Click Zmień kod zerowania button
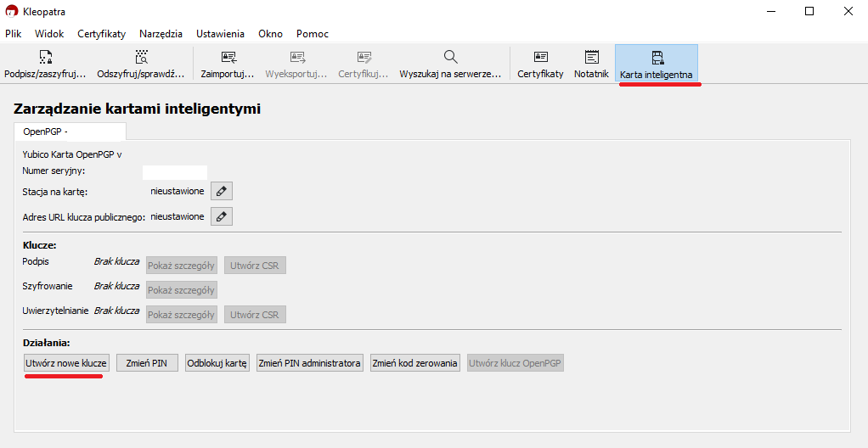Viewport: 868px width, 448px height. (x=415, y=363)
